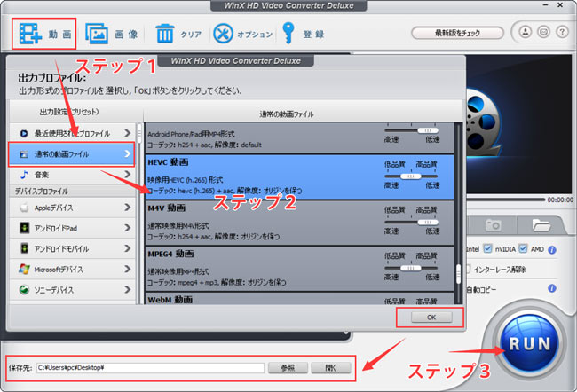Adjust the M4V 動画 quality slider
Viewport: 577px width, 392px height.
coord(411,222)
